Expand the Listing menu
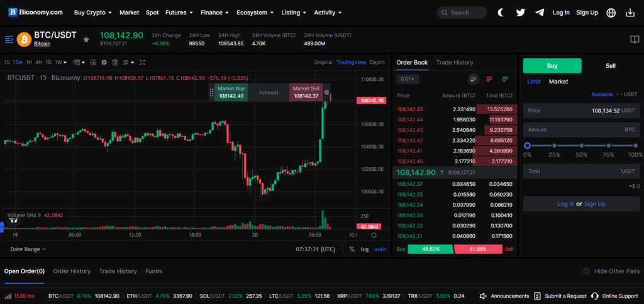Viewport: 644px width, 304px height. [294, 13]
